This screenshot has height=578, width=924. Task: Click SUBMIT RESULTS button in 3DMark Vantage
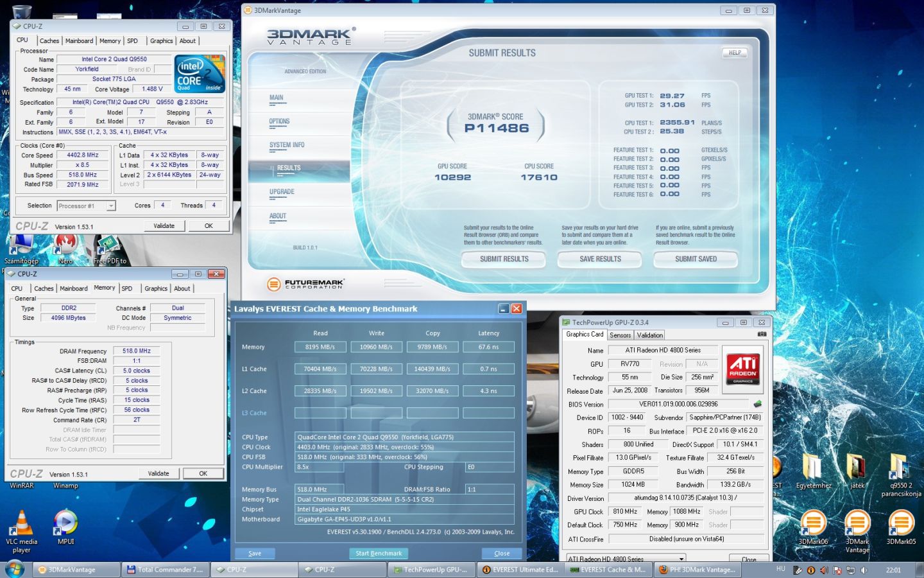[504, 259]
